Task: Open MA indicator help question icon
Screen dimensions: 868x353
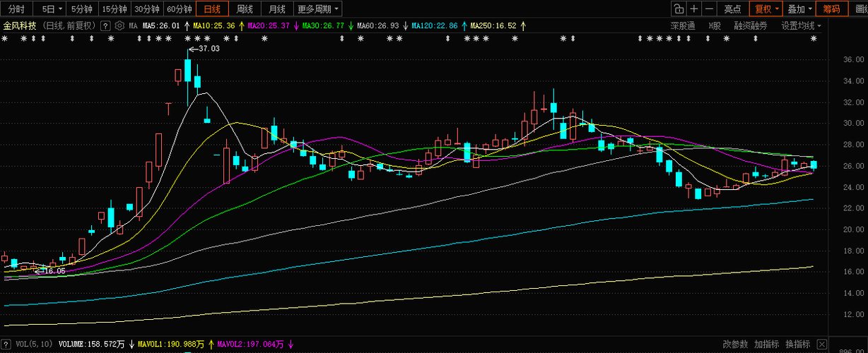Action: (x=105, y=25)
